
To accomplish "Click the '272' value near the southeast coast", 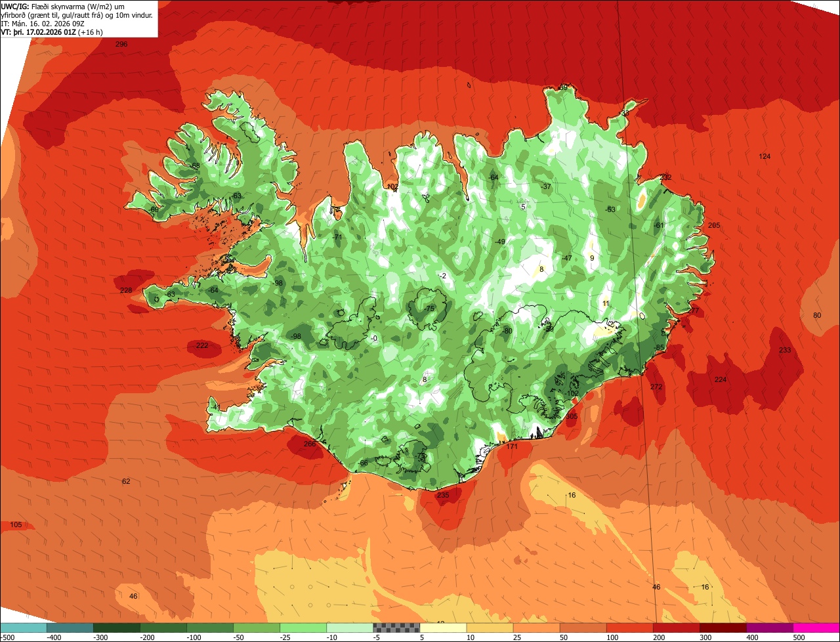I will (x=656, y=387).
